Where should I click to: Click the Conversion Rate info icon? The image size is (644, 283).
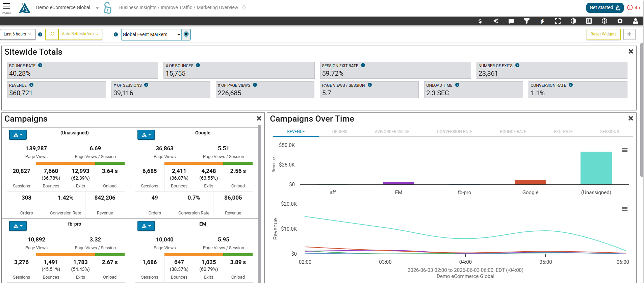point(571,85)
